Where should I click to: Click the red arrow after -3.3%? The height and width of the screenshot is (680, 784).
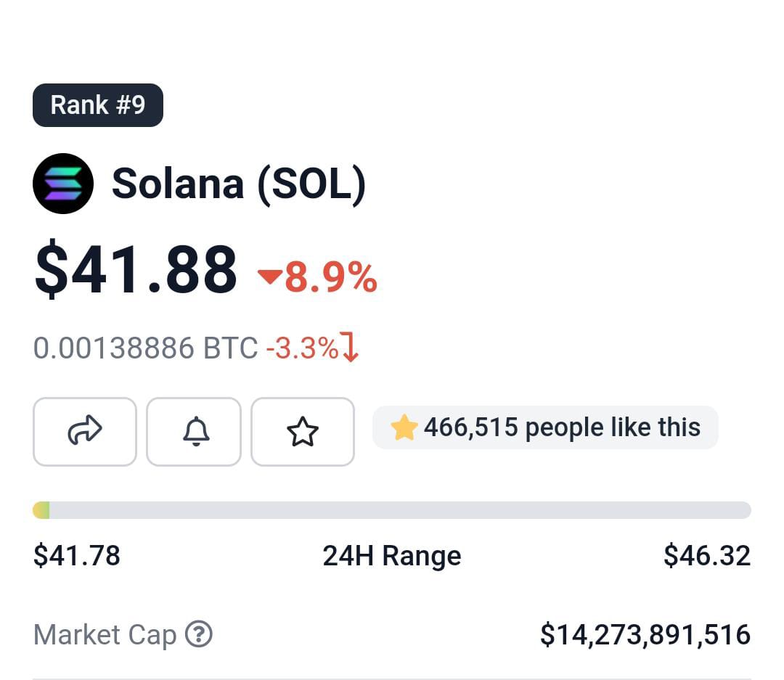point(351,348)
